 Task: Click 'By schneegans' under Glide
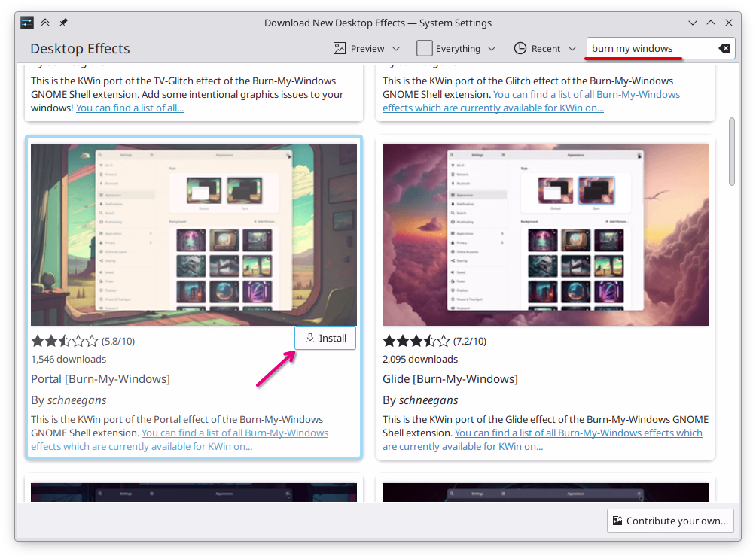pos(420,400)
